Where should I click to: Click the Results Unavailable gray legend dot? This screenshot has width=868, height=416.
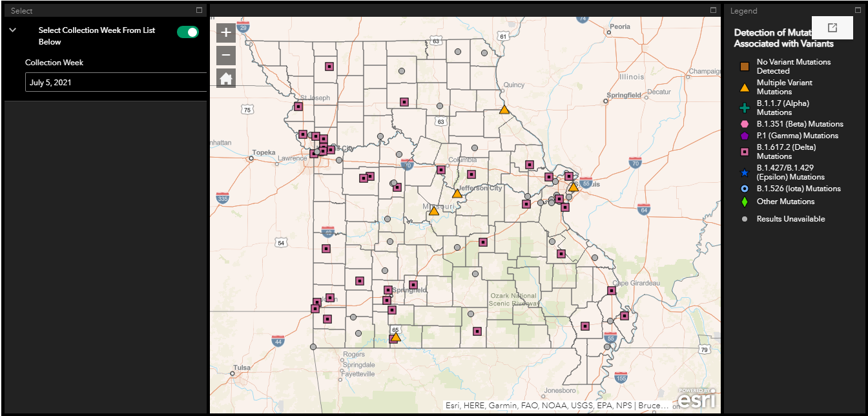pyautogui.click(x=745, y=219)
